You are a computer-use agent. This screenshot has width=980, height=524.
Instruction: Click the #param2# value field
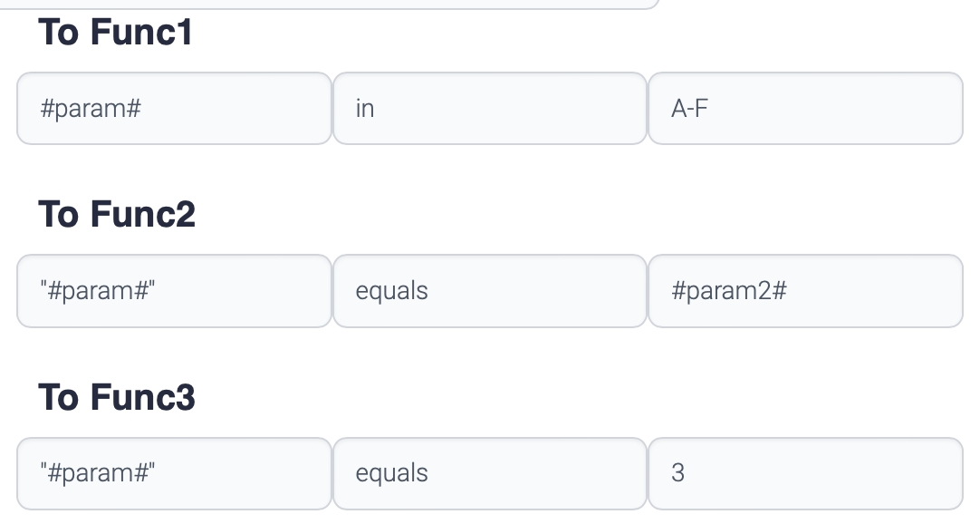coord(804,291)
